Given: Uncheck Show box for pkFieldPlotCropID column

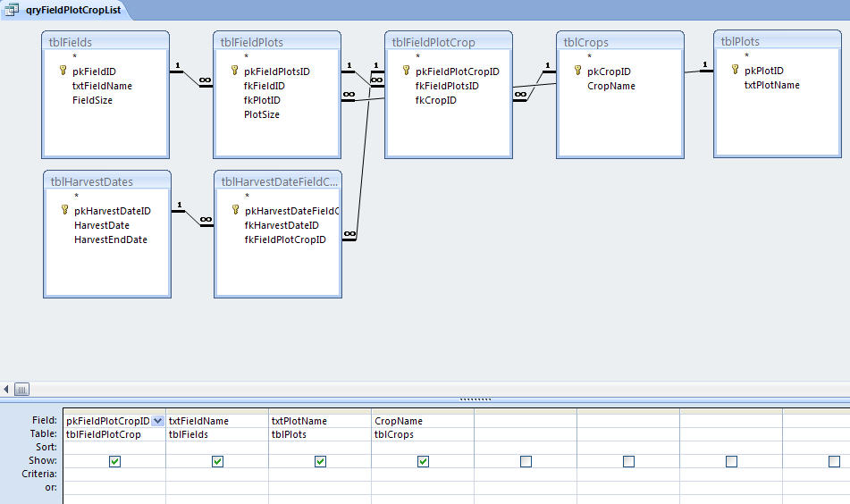Looking at the screenshot, I should [x=114, y=461].
